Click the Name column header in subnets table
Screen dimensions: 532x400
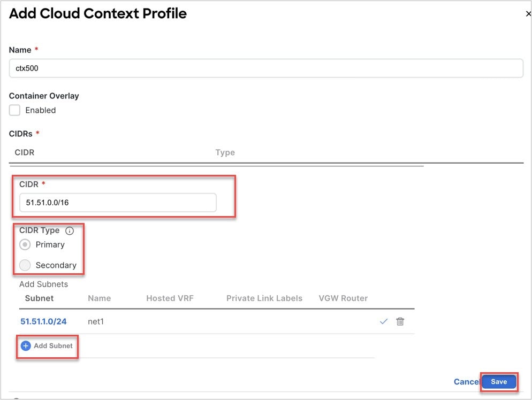(x=100, y=298)
